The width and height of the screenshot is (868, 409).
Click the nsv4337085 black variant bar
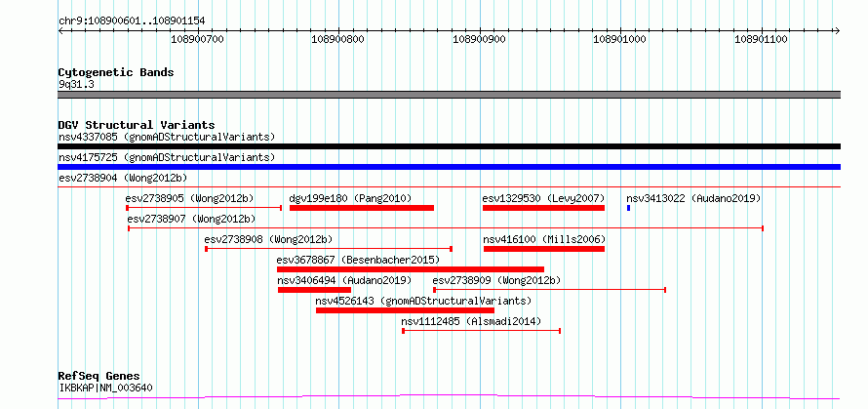click(x=449, y=146)
